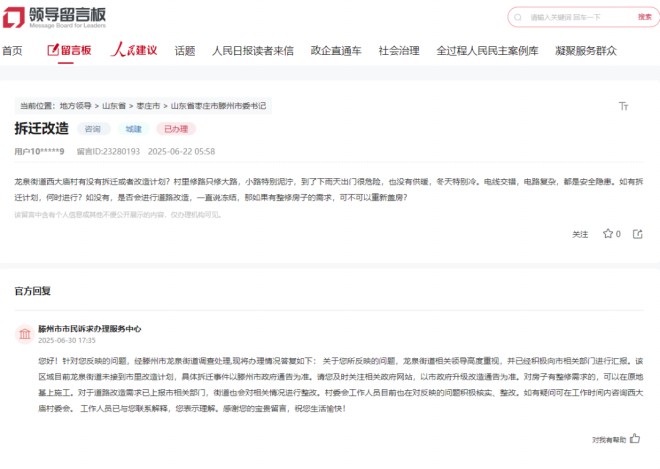The width and height of the screenshot is (660, 469).
Task: Open the font size (Tт) adjuster
Action: [x=624, y=105]
